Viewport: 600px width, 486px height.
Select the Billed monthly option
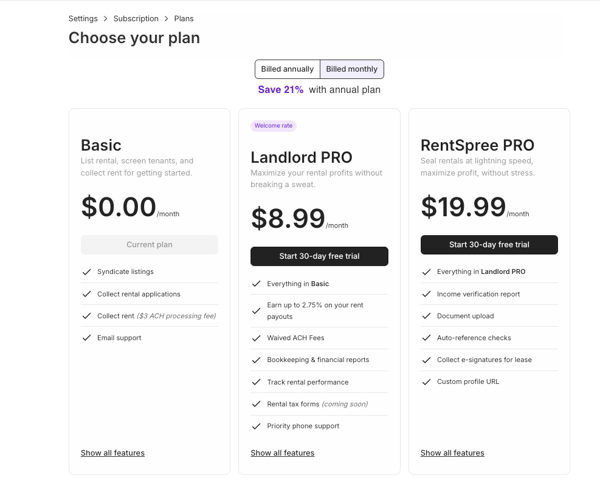pos(352,69)
